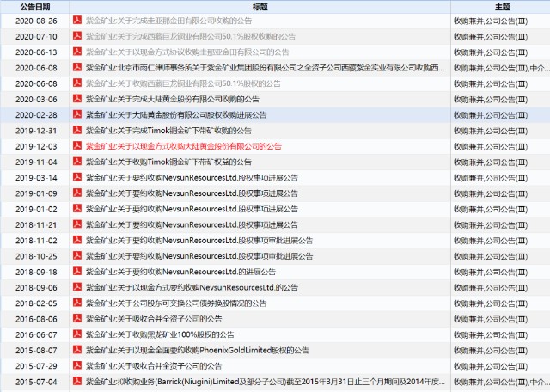Open 关于收购西藏巨龙铜业有限公司50.1%股权的公告 title
Image resolution: width=550 pixels, height=392 pixels.
(x=183, y=83)
